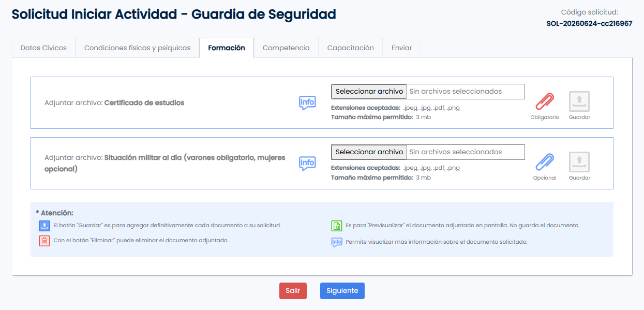Click the info legend icon in Atención section
644x310 pixels.
[x=337, y=242]
